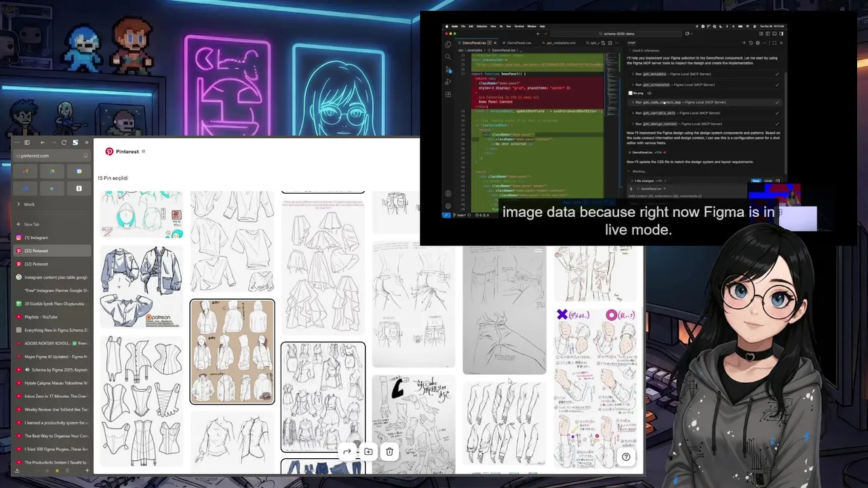Click the plus icon at sidebar bottom
The height and width of the screenshot is (488, 868).
click(x=87, y=470)
